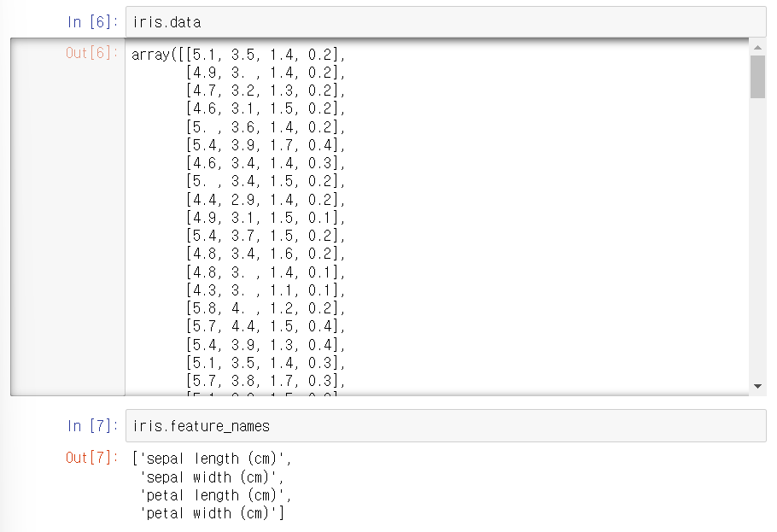Click the Out[7] prompt label
This screenshot has height=532, width=777.
(91, 457)
